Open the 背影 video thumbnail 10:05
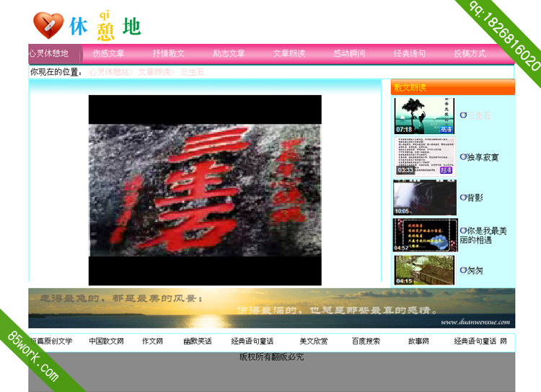The height and width of the screenshot is (392, 541). pyautogui.click(x=424, y=197)
